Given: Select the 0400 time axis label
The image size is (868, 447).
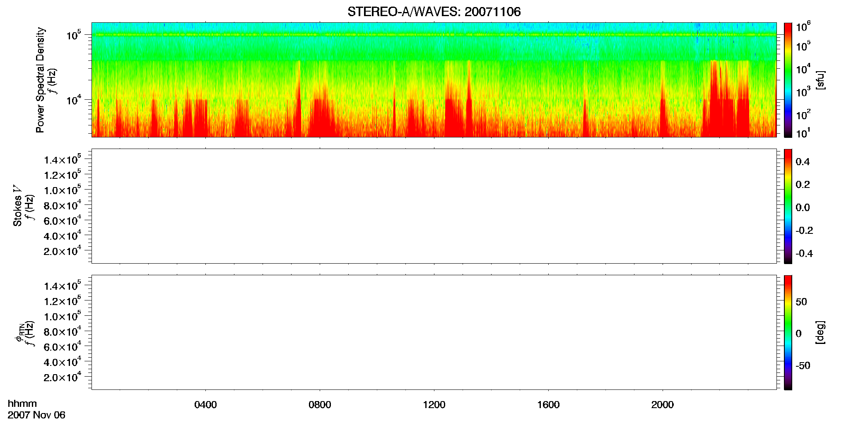Looking at the screenshot, I should pos(205,405).
